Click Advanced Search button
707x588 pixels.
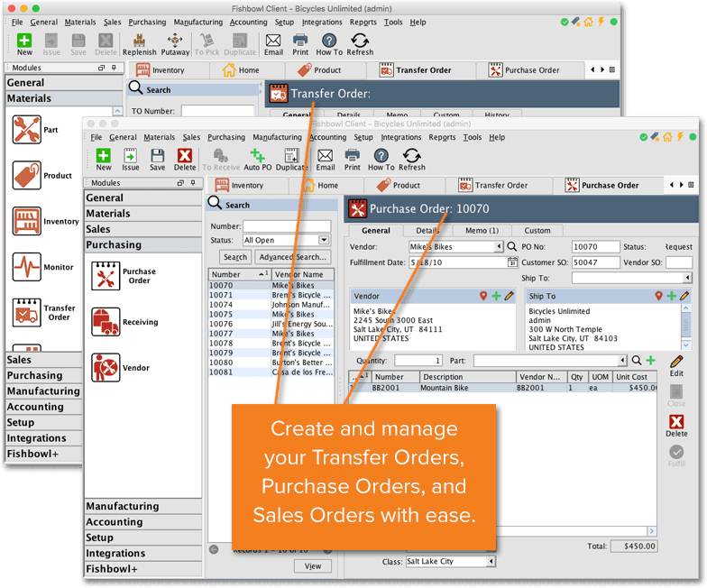click(x=292, y=257)
